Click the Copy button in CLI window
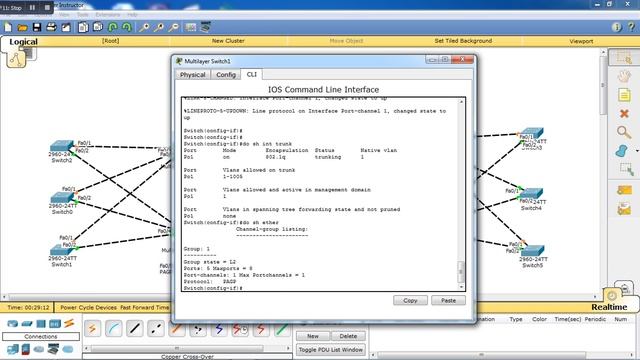Image resolution: width=640 pixels, height=360 pixels. (410, 300)
